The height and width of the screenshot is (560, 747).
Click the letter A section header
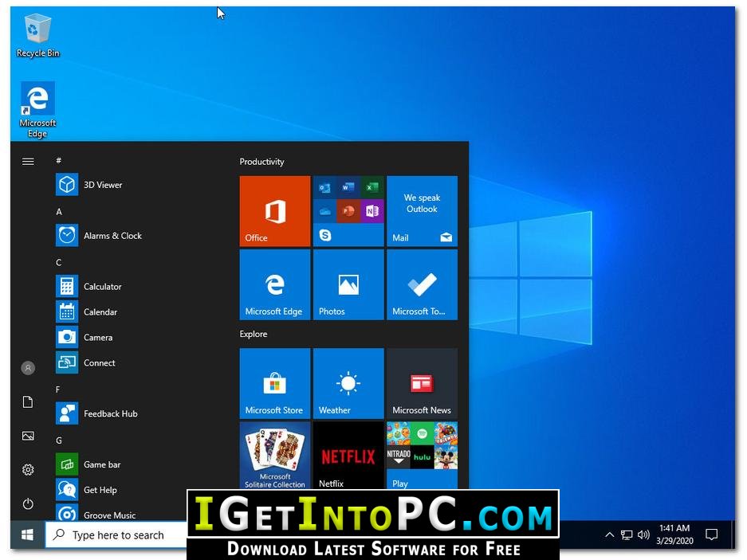pyautogui.click(x=59, y=211)
